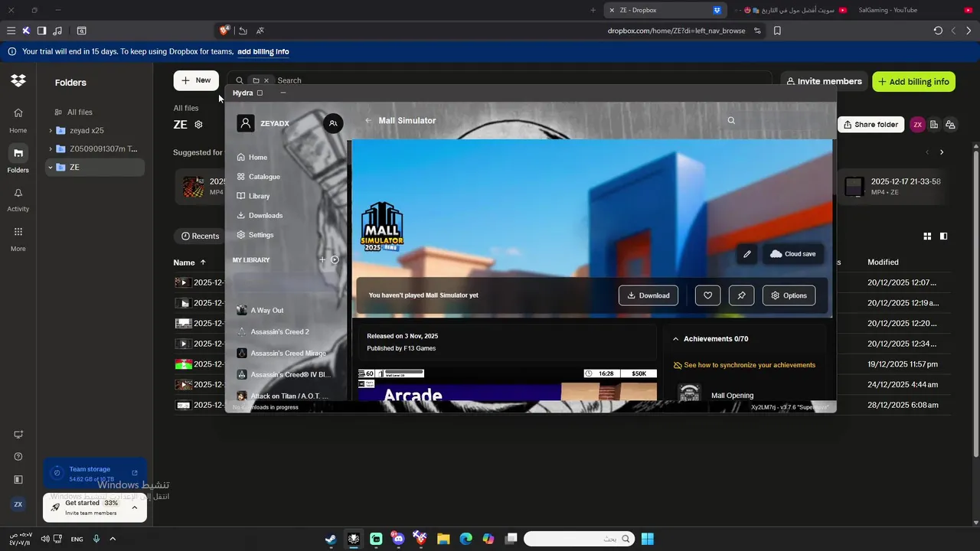Image resolution: width=980 pixels, height=551 pixels.
Task: Open Dropbox help question mark icon
Action: tap(18, 457)
